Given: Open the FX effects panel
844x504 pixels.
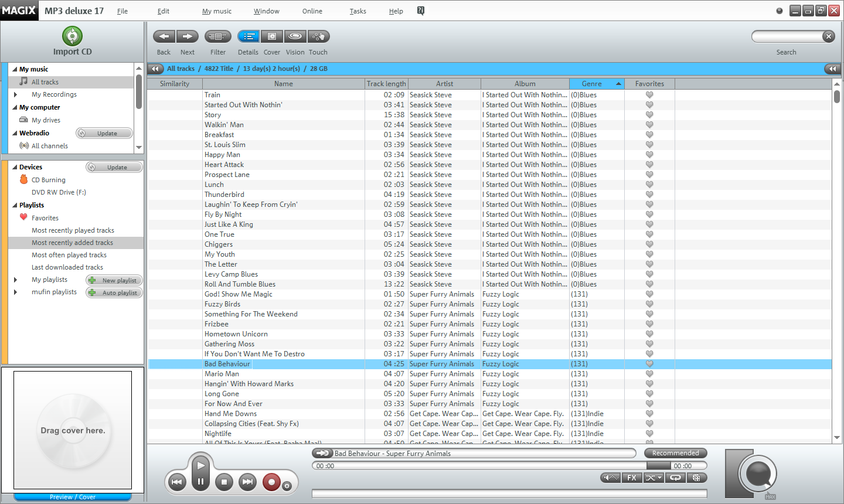Looking at the screenshot, I should coord(632,478).
